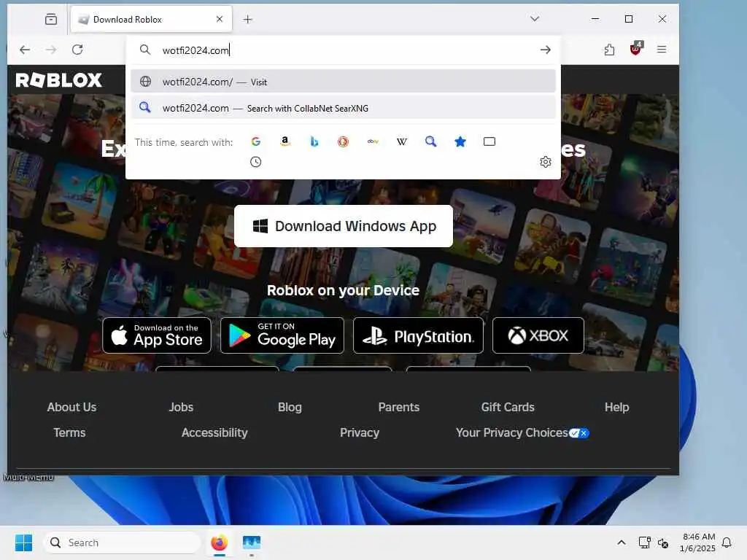The height and width of the screenshot is (560, 747).
Task: Open the Help footer link
Action: coord(617,407)
